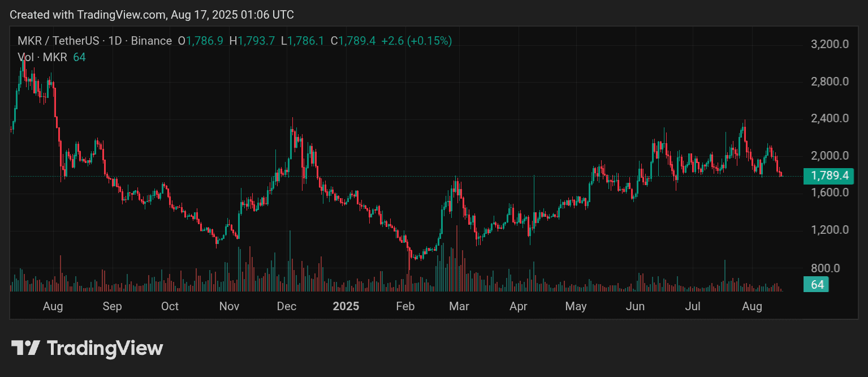The width and height of the screenshot is (868, 377).
Task: Click the volume value label 64 on axis
Action: coord(817,285)
